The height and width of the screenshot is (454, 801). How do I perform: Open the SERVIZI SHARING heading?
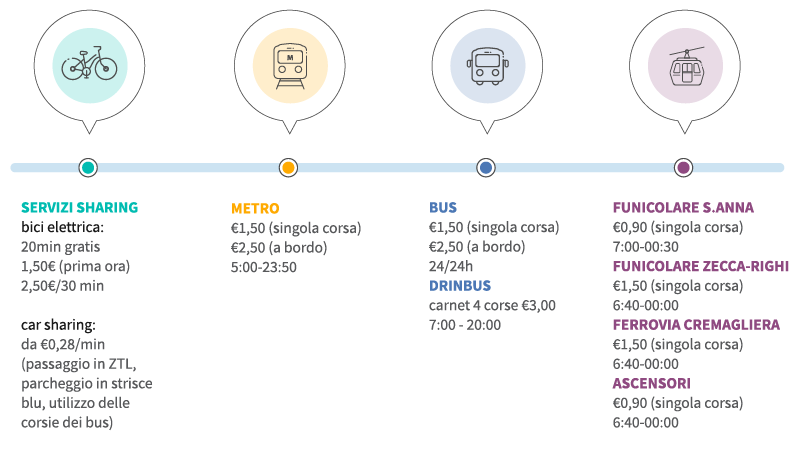click(x=80, y=207)
